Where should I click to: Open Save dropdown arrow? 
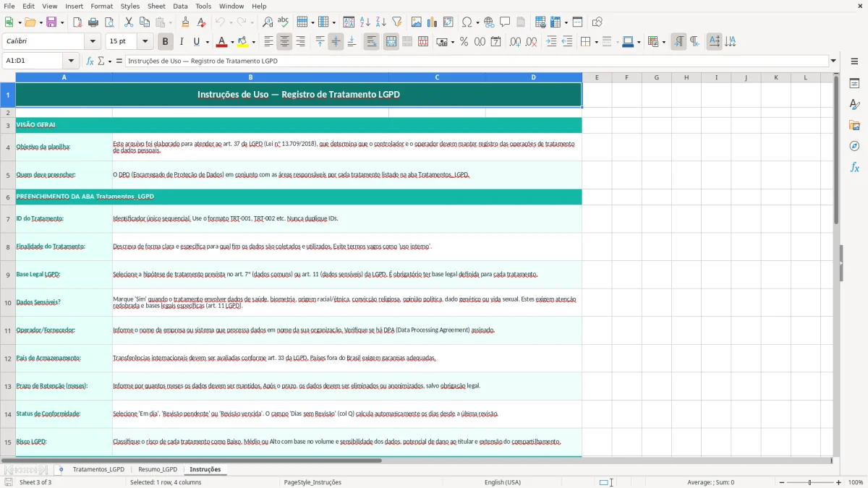pos(61,22)
